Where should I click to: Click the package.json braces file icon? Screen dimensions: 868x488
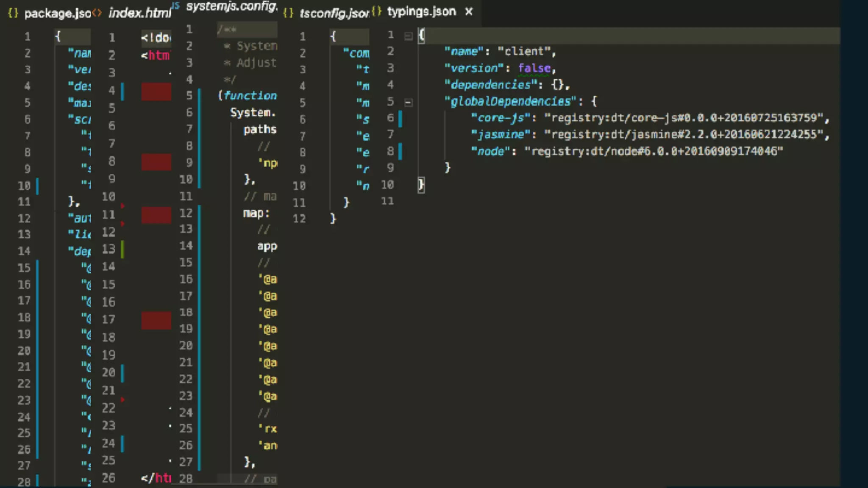tap(13, 13)
